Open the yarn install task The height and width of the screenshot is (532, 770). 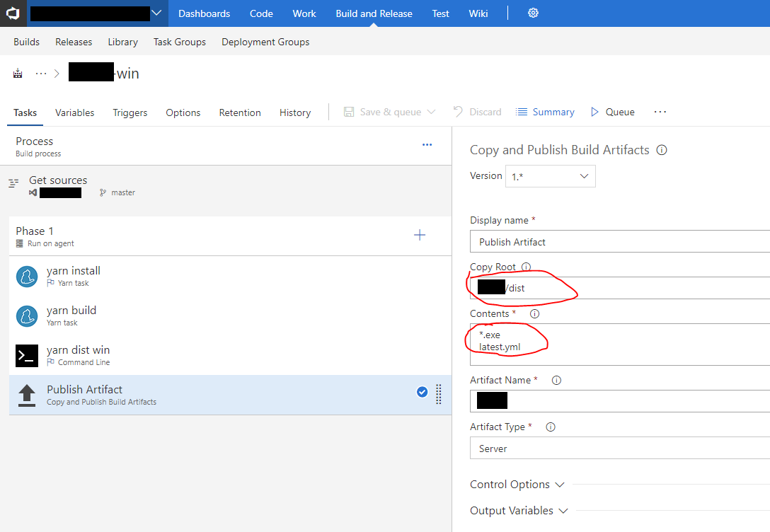click(x=230, y=276)
